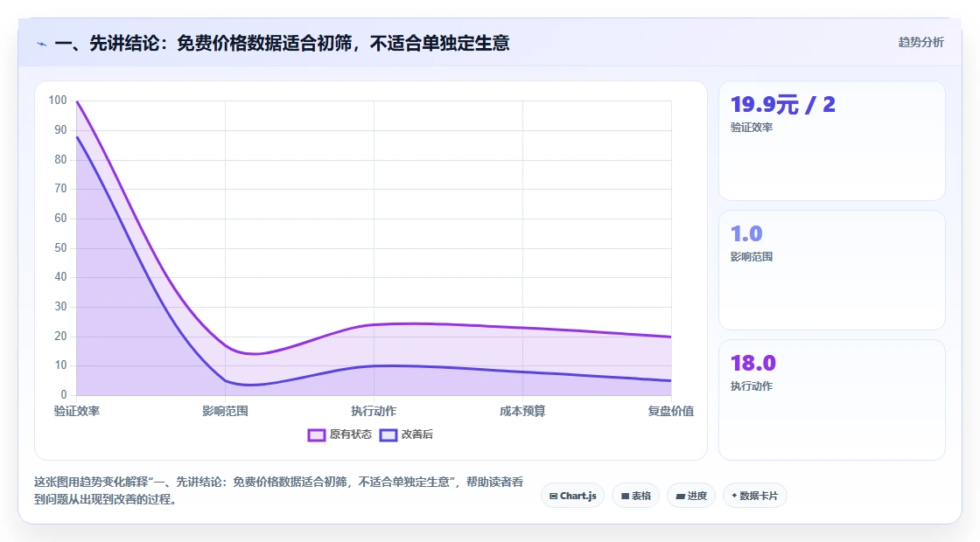Click the 0 y-axis value
Image resolution: width=980 pixels, height=542 pixels.
coord(64,394)
